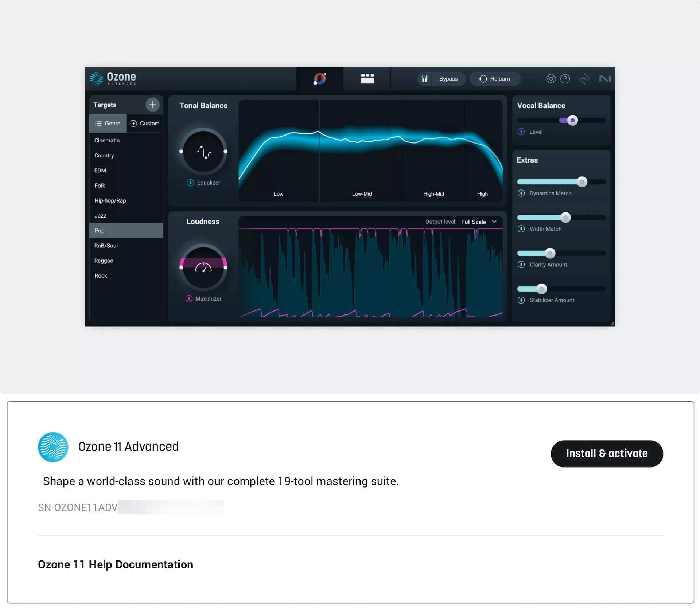
Task: Select the Rock genre target
Action: [x=126, y=275]
